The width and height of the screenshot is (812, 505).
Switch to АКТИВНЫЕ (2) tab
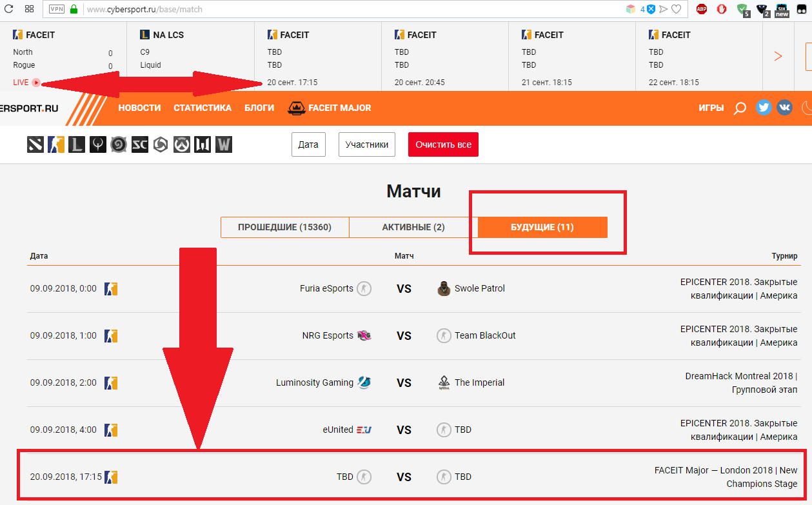(413, 227)
